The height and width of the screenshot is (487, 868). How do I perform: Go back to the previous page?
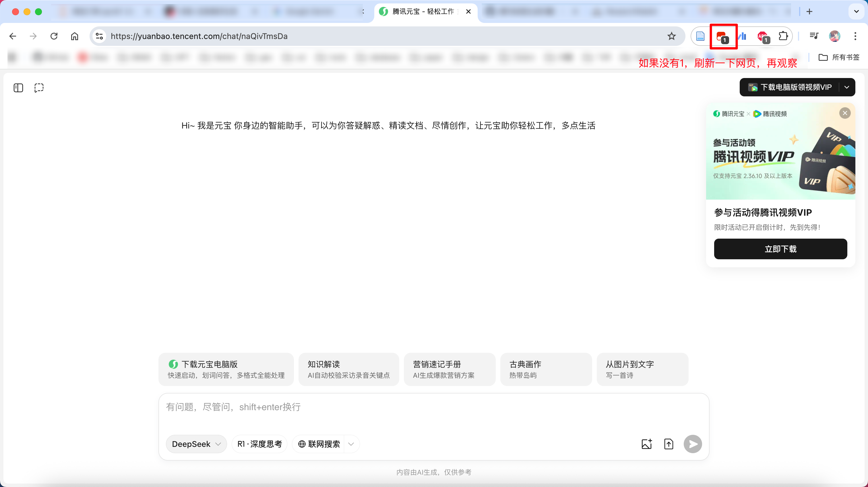coord(13,36)
